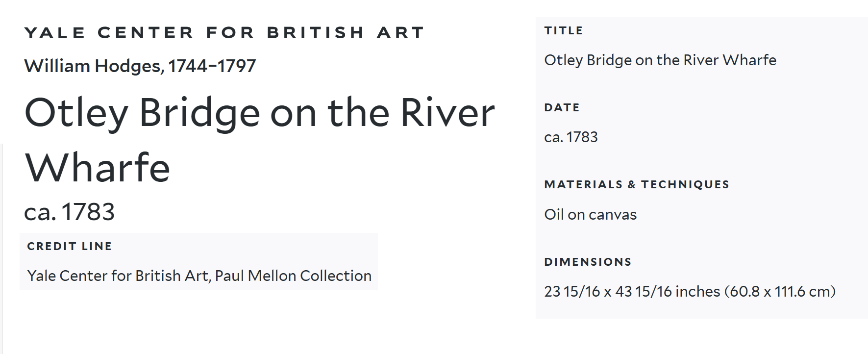The width and height of the screenshot is (868, 354).
Task: Click the TITLE field label
Action: click(x=564, y=30)
